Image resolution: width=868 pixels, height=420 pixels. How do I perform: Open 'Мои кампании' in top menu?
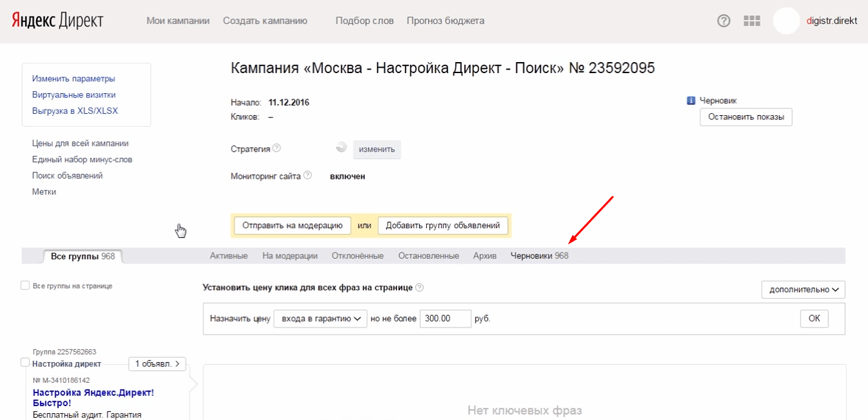pyautogui.click(x=178, y=21)
